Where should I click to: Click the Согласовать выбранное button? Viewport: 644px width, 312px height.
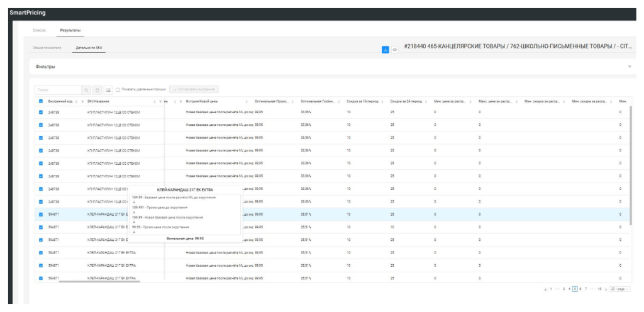click(x=191, y=90)
